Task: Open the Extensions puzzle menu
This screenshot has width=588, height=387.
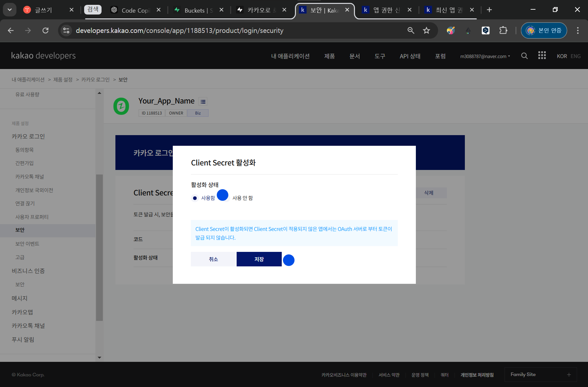Action: (503, 31)
